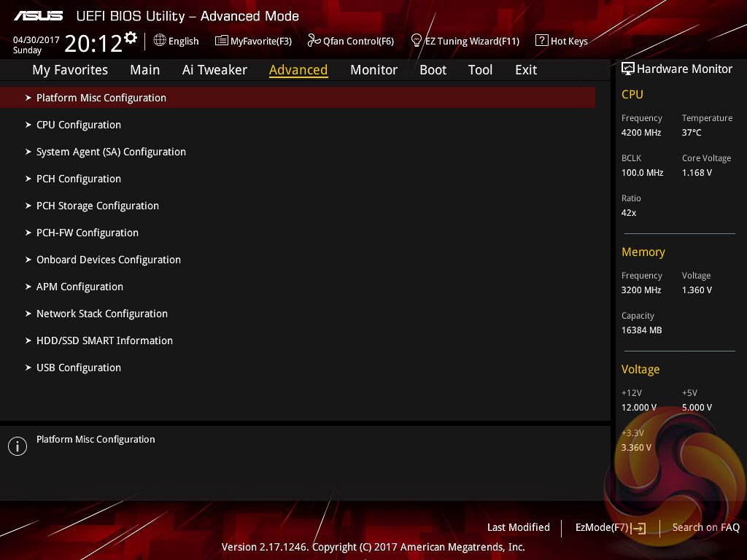Viewport: 747px width, 560px height.
Task: Click CPU temperature value 37°C
Action: pyautogui.click(x=692, y=133)
